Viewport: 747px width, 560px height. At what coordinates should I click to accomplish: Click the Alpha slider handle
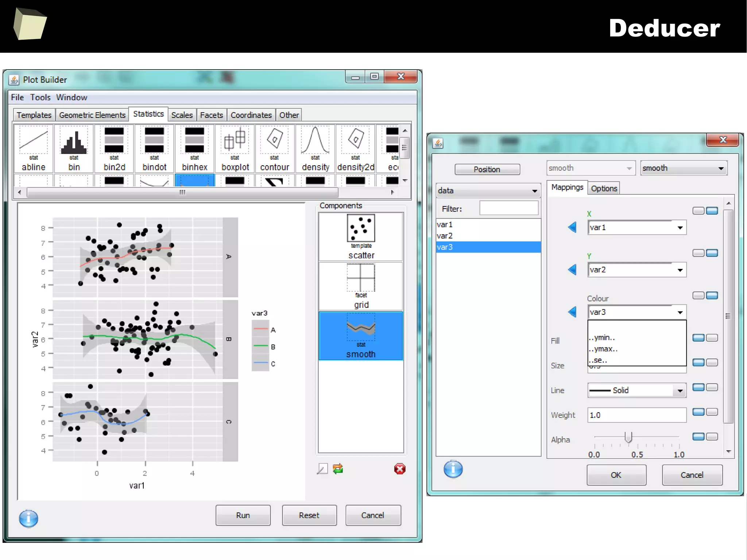click(x=628, y=437)
